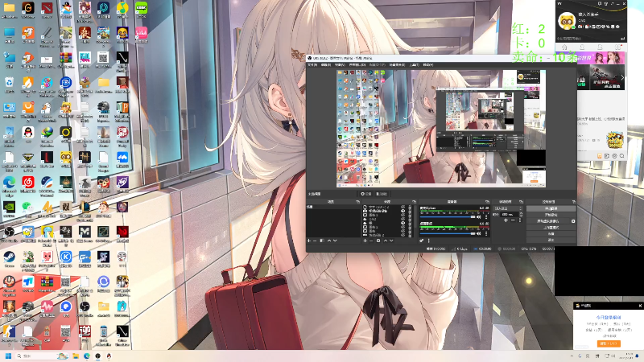Toggle visibility eye of first source row
Image resolution: width=644 pixels, height=362 pixels.
[x=403, y=207]
